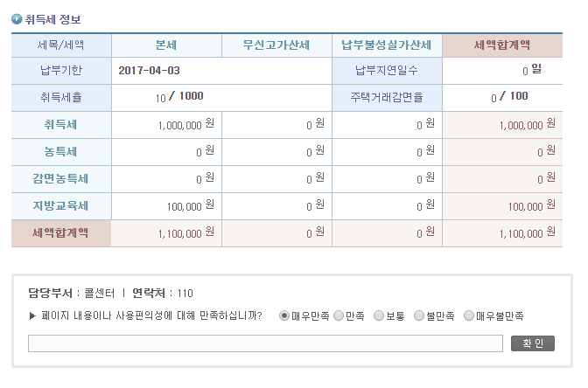Click the 납부불성실가산세 column header
This screenshot has width=588, height=388.
(387, 45)
